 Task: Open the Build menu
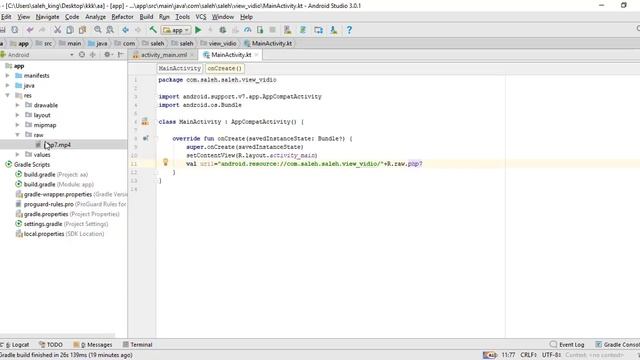146,17
